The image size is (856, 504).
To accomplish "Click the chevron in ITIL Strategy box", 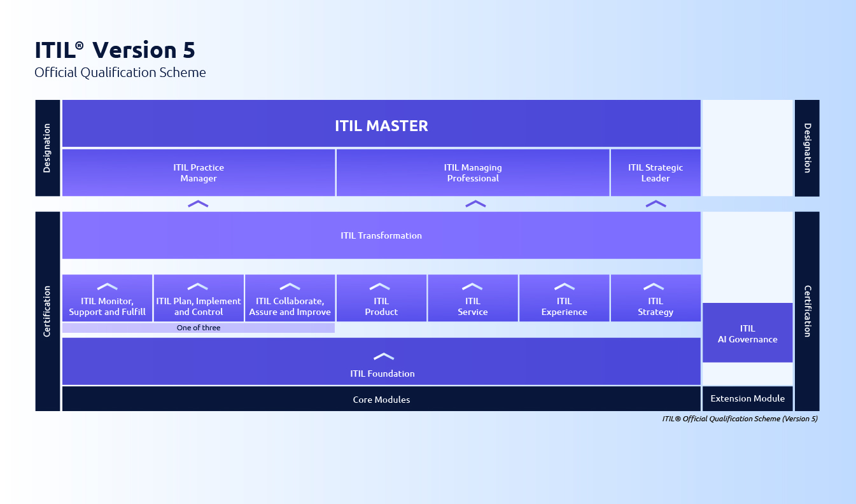I will [654, 287].
